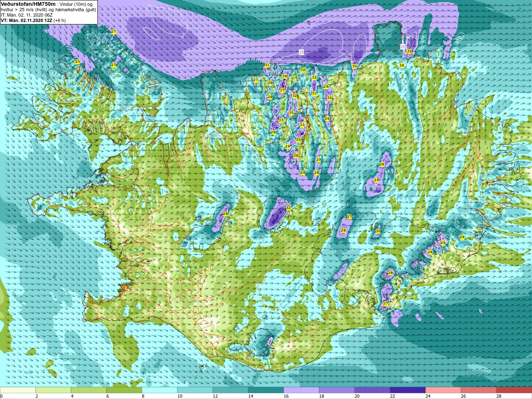532x399 pixels.
Task: Click the 0–2 m/s pale yellow legend swatch
Action: coord(17,390)
